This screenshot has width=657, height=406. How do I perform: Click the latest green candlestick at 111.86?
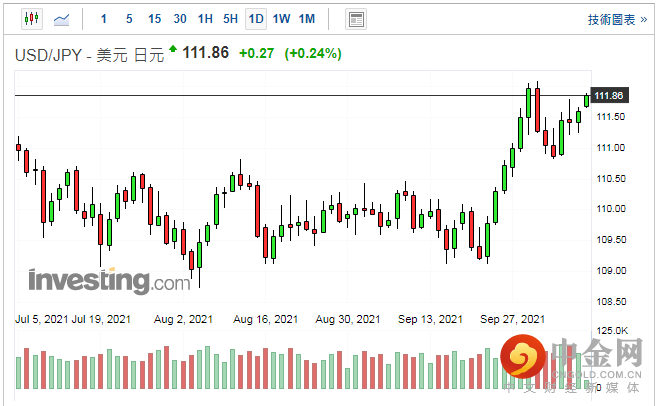coord(587,101)
